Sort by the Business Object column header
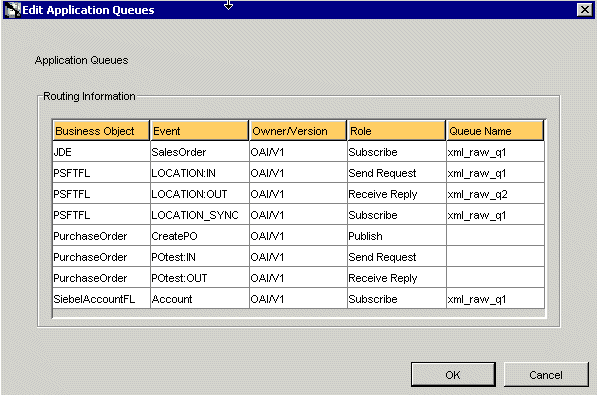The height and width of the screenshot is (395, 597). 101,131
